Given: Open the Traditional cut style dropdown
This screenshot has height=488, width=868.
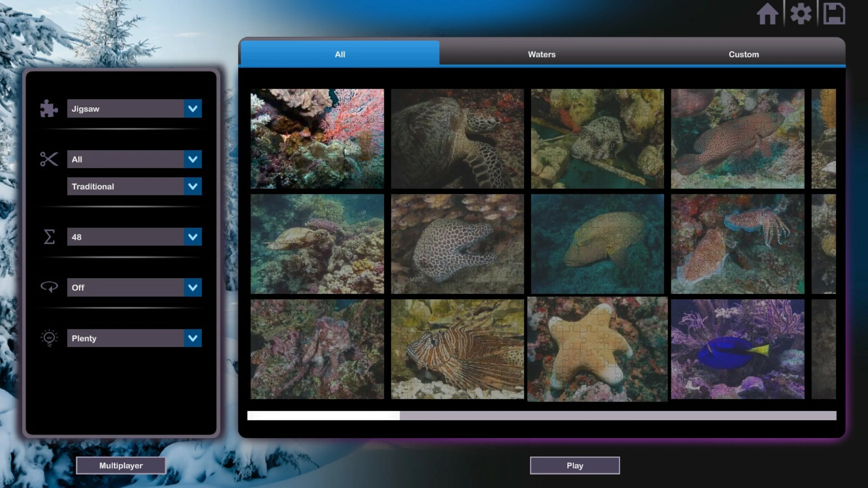Looking at the screenshot, I should click(192, 186).
